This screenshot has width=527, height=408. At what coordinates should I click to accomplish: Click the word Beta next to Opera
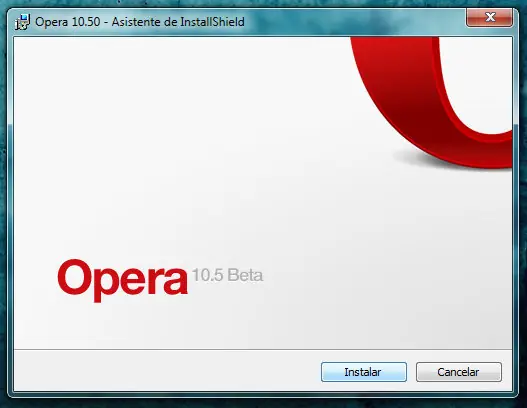coord(245,275)
